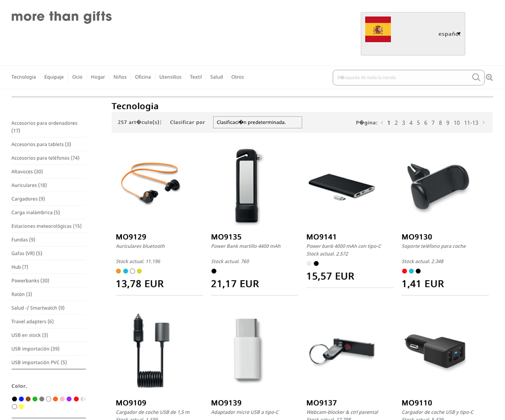The height and width of the screenshot is (420, 505).
Task: Open Auriculares (18) category
Action: coord(29,185)
